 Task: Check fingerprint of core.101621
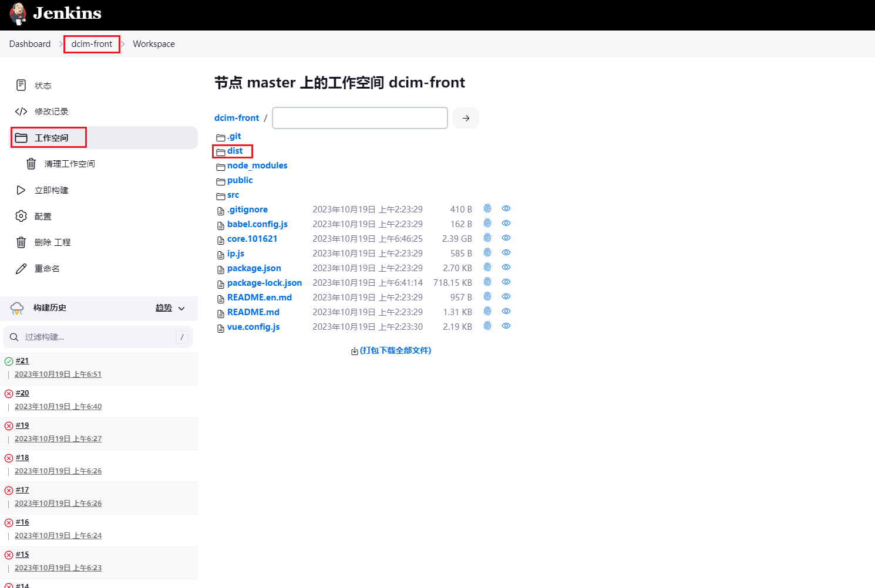(x=487, y=238)
